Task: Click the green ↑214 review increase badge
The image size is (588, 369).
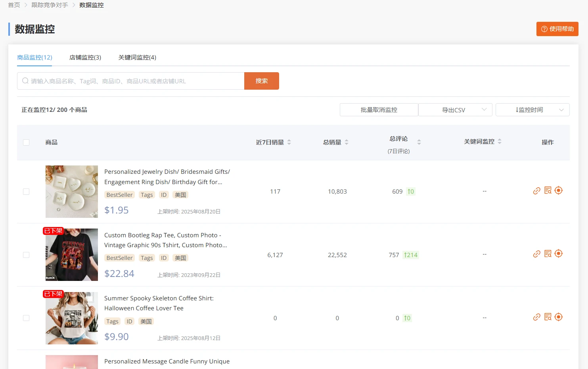Action: point(411,255)
